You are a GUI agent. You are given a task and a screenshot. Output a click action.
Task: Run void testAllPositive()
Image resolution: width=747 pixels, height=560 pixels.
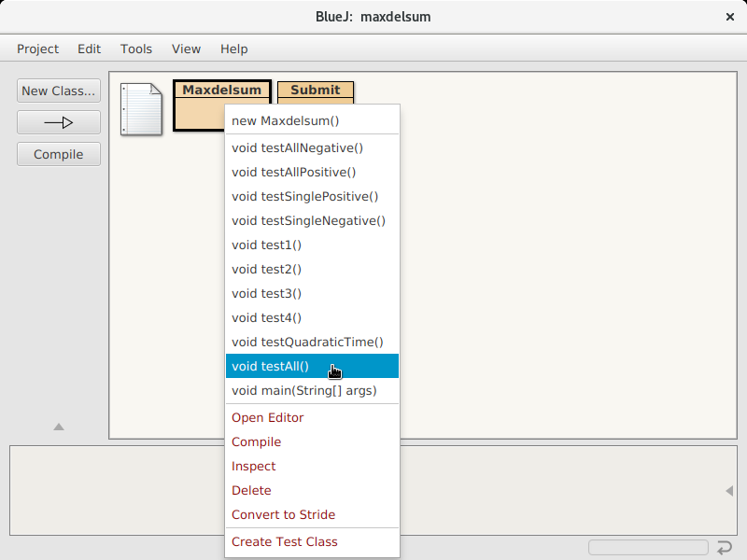click(312, 173)
